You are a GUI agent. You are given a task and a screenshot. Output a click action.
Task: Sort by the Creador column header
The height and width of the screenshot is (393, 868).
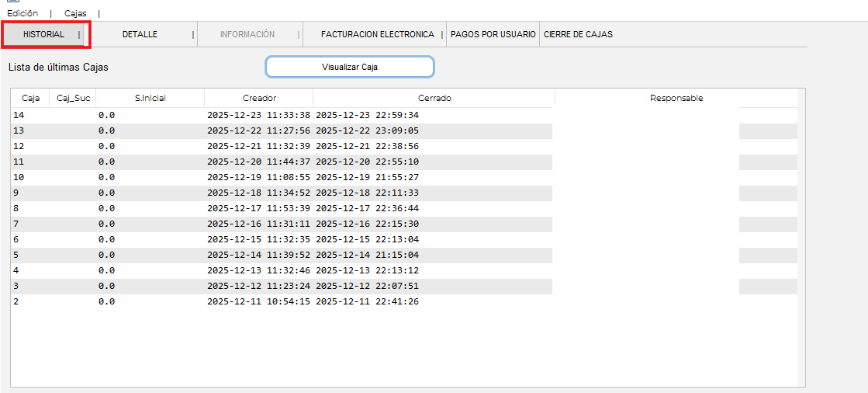(x=259, y=98)
